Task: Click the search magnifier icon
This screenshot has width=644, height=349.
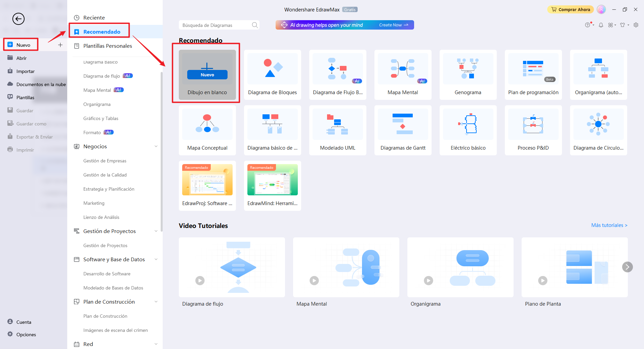Action: click(x=255, y=25)
